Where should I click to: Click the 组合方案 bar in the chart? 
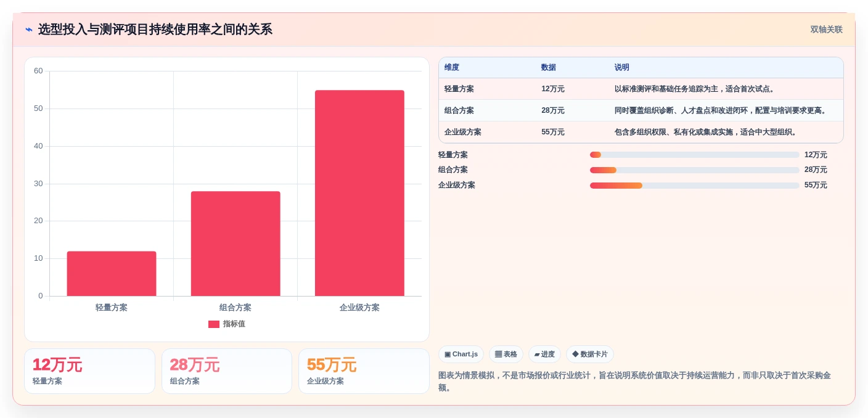(235, 244)
